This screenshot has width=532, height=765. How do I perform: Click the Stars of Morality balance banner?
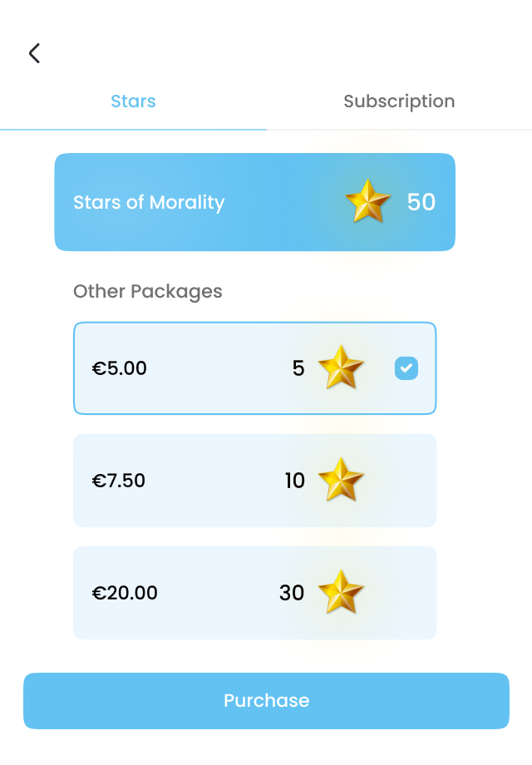pos(254,202)
